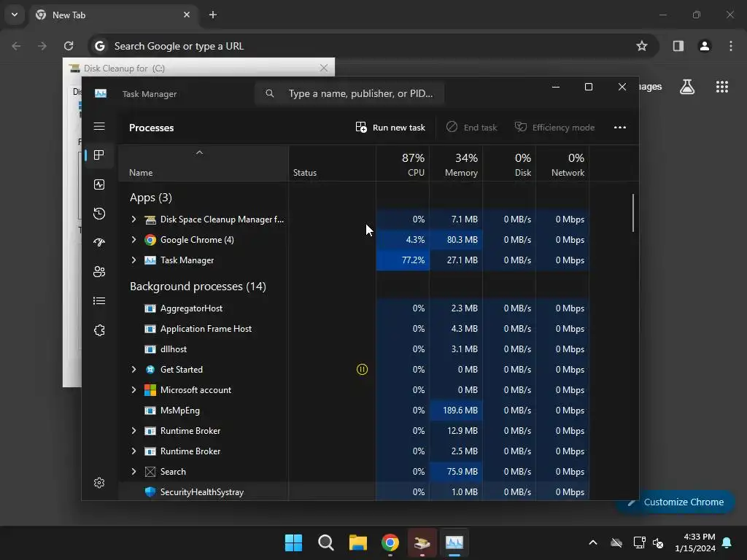This screenshot has height=560, width=747.
Task: Sort by the CPU column header
Action: pos(403,163)
